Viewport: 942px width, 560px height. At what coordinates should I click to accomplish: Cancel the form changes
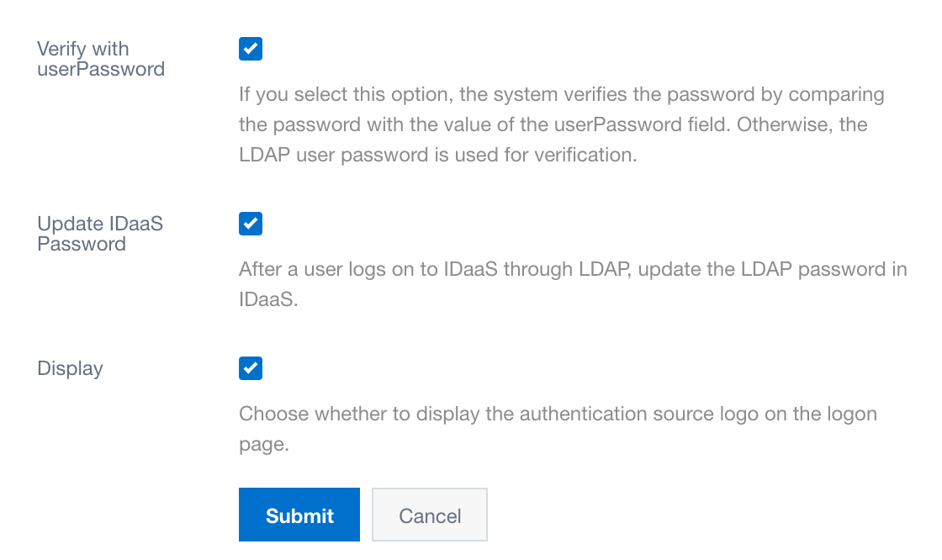click(430, 515)
